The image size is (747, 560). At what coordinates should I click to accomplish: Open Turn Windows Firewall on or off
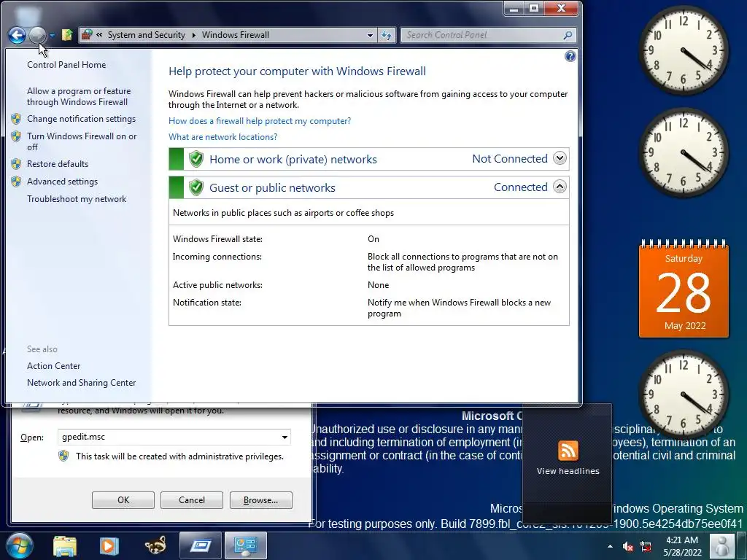click(x=82, y=141)
